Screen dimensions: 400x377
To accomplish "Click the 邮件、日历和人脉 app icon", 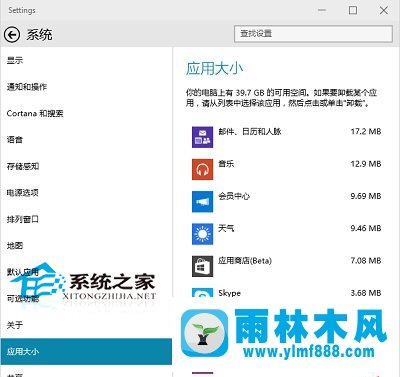I will point(202,137).
